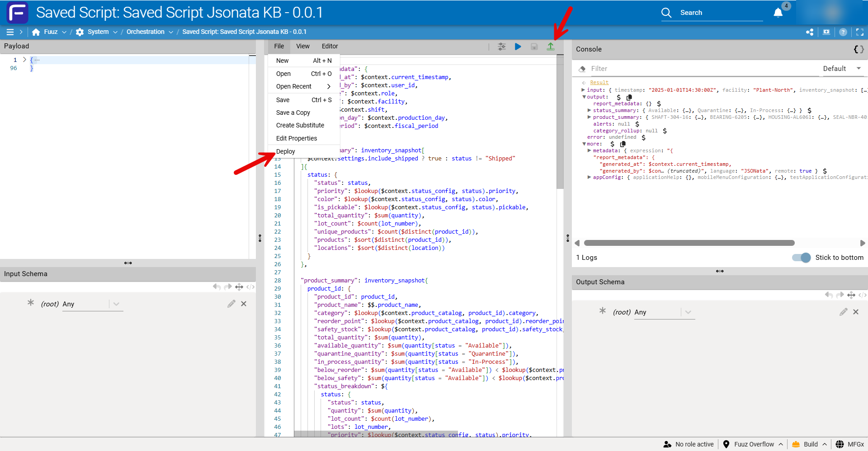Choose Save a Copy menu entry

(293, 113)
